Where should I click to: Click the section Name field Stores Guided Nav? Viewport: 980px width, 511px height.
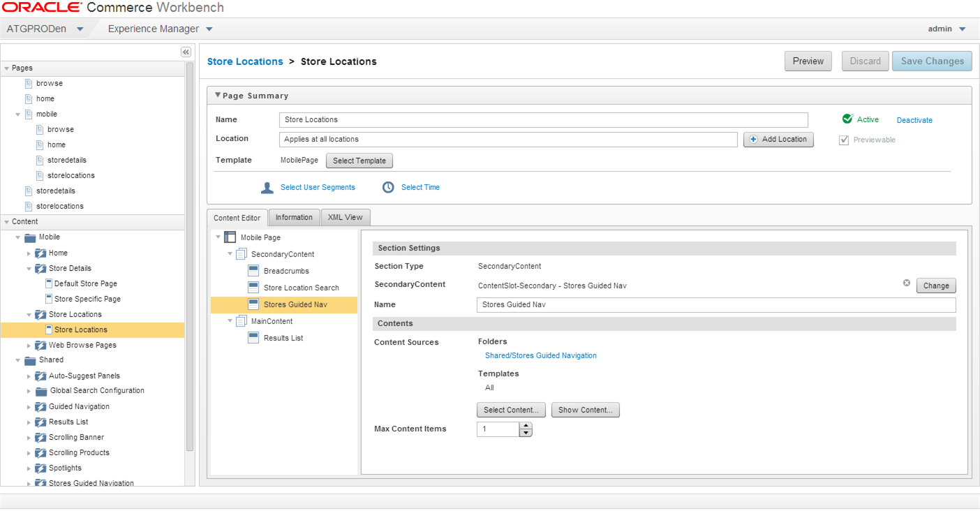point(716,304)
